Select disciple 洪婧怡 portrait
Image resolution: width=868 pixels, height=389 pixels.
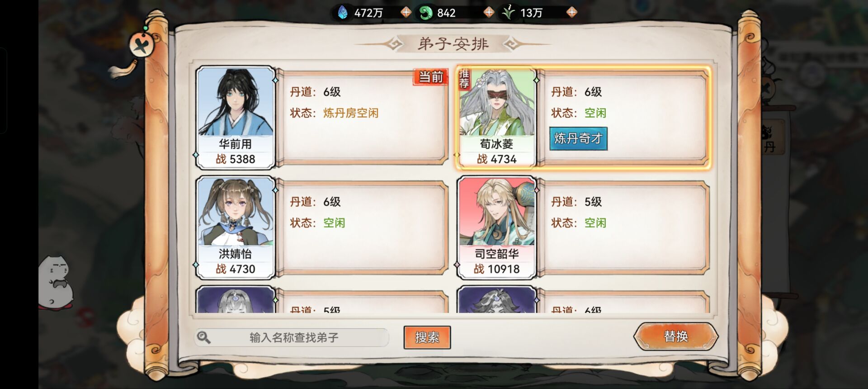pyautogui.click(x=235, y=228)
